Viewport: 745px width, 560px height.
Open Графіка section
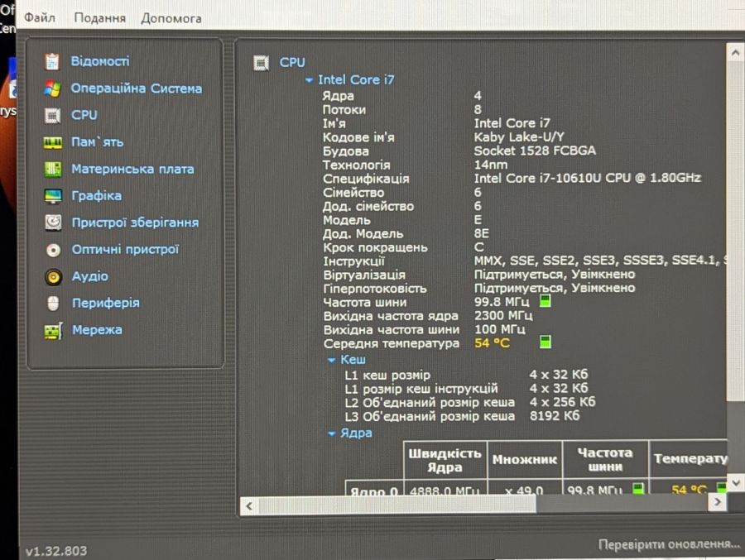(x=97, y=196)
